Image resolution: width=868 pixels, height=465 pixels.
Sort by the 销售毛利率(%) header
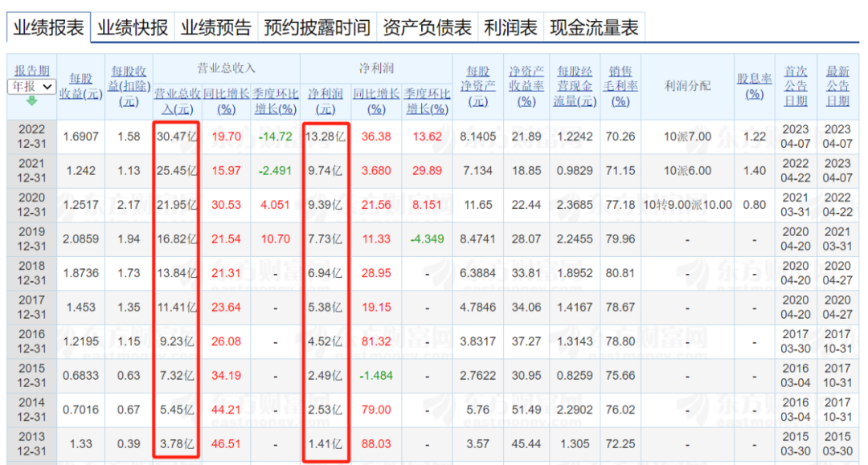tap(620, 86)
